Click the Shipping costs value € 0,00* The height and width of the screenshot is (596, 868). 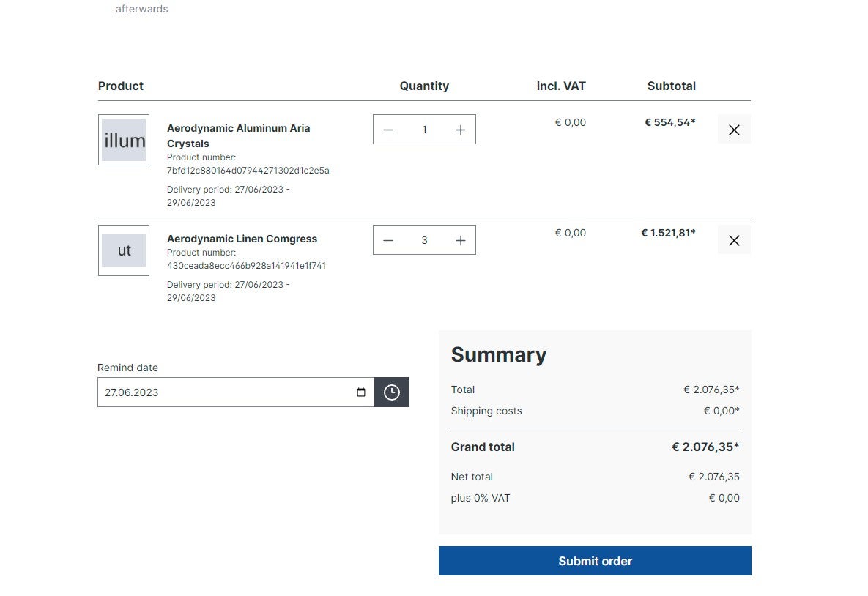click(722, 411)
